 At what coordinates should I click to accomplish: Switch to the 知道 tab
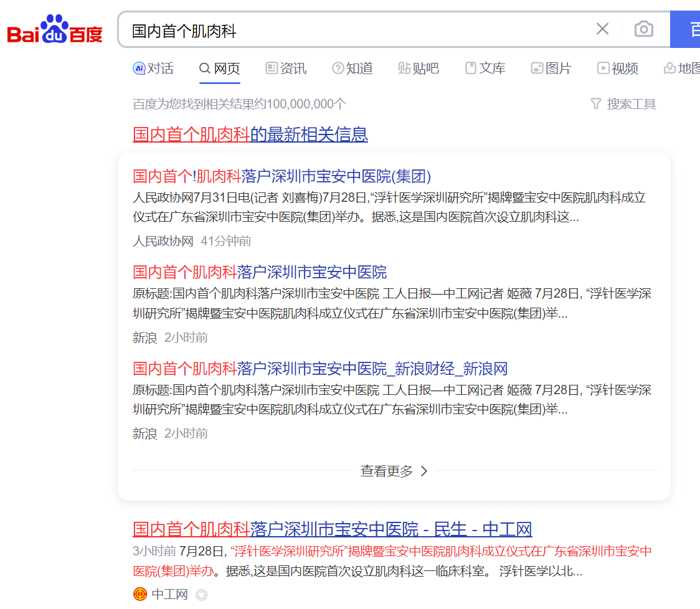coord(352,68)
